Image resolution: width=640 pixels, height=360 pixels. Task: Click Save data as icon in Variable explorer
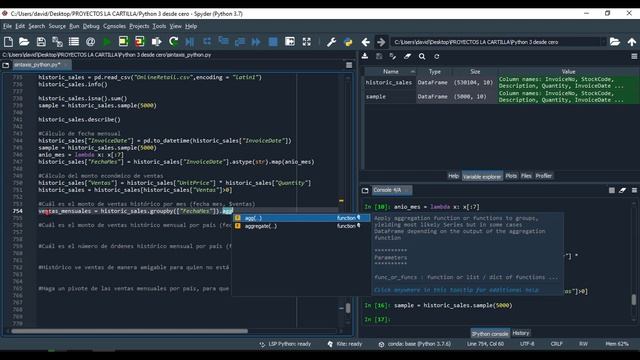(x=393, y=56)
